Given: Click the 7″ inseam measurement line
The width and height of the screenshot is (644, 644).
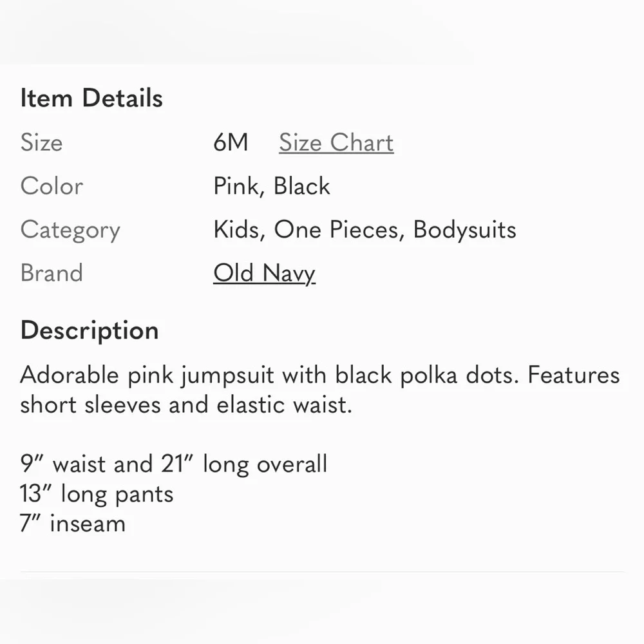Looking at the screenshot, I should pos(73,524).
